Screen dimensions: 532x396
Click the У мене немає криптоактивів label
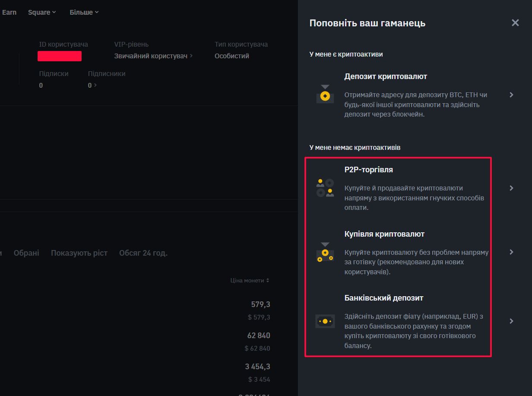click(355, 147)
